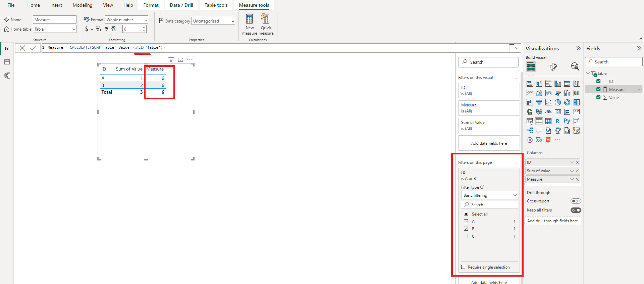Screen dimensions: 644x284
Task: Choose the Matrix visualization
Action: point(548,121)
